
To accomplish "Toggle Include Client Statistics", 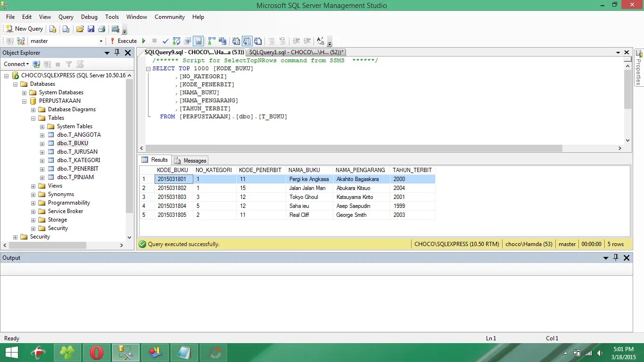I will tap(223, 41).
